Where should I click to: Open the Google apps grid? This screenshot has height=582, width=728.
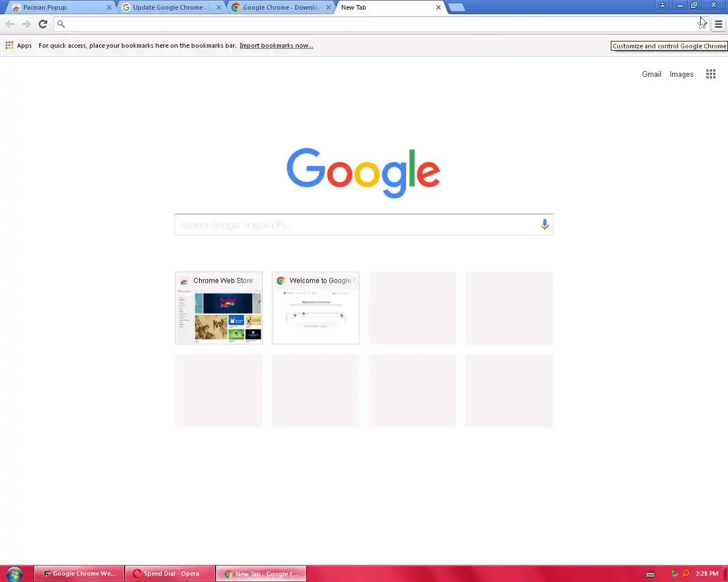[711, 74]
